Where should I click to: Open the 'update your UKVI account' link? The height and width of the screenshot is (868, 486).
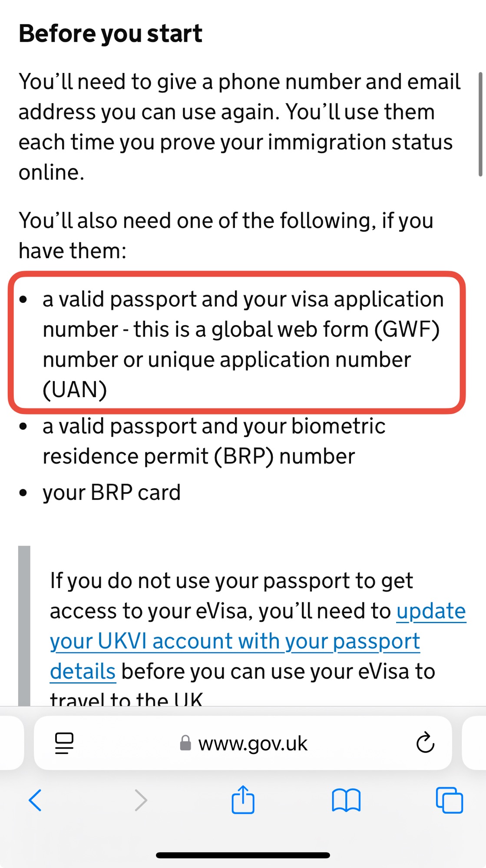[x=235, y=641]
